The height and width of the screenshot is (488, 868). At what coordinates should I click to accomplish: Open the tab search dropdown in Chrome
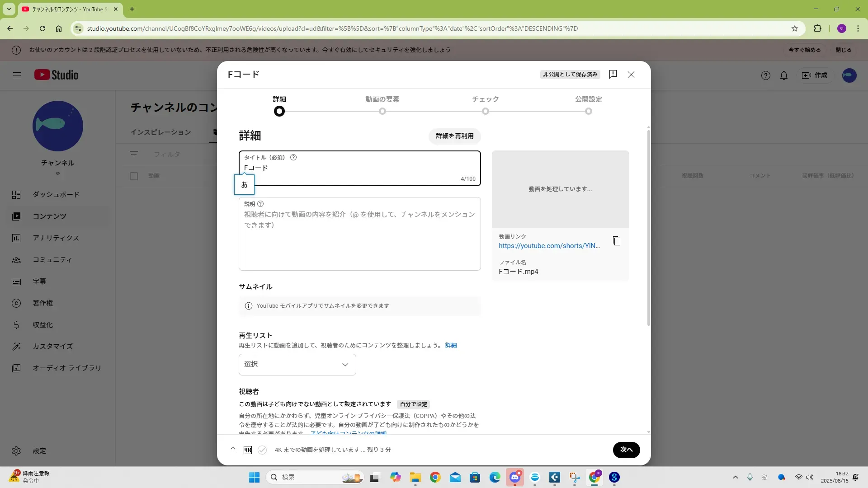[9, 9]
